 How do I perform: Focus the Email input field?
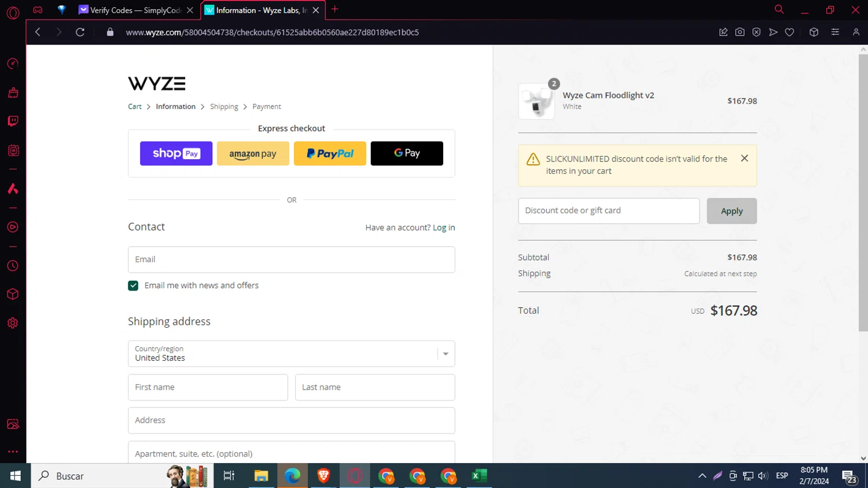point(292,259)
